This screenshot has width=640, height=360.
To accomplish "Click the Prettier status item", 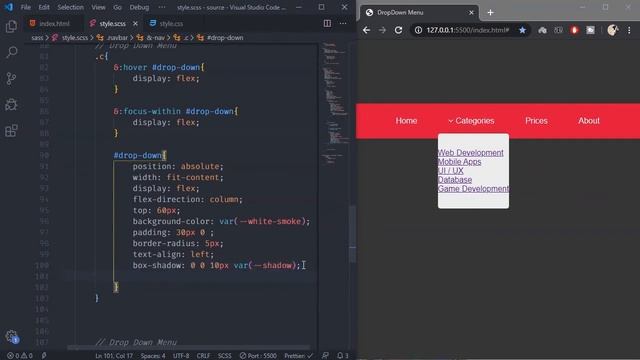I will (298, 356).
